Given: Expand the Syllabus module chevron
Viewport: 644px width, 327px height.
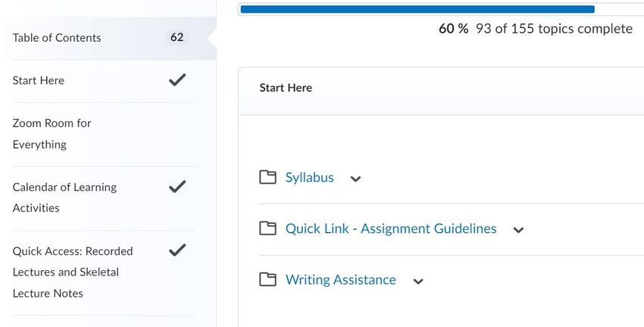Looking at the screenshot, I should pyautogui.click(x=355, y=179).
